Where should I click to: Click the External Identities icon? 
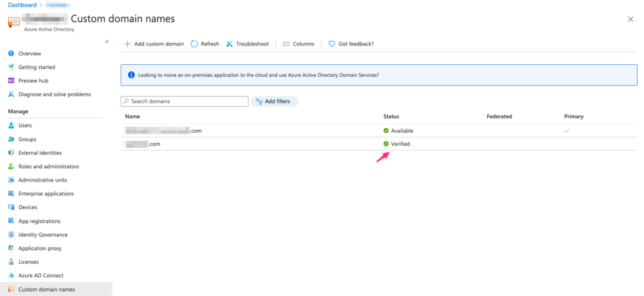pos(11,152)
